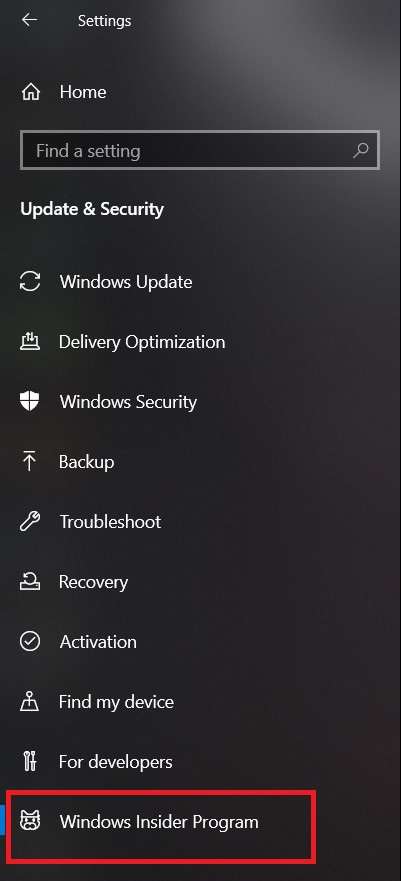Screen dimensions: 401x881
Task: Click the For developers tools icon
Action: click(x=30, y=762)
